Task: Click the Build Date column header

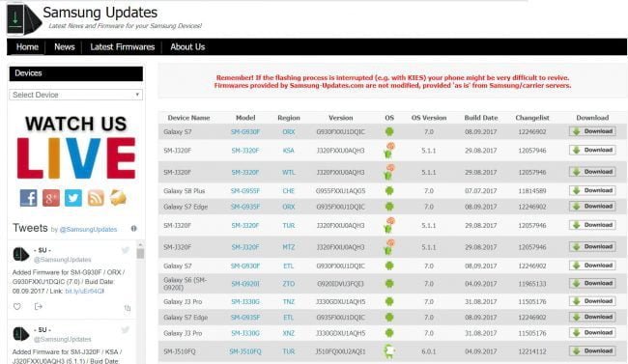Action: [481, 118]
